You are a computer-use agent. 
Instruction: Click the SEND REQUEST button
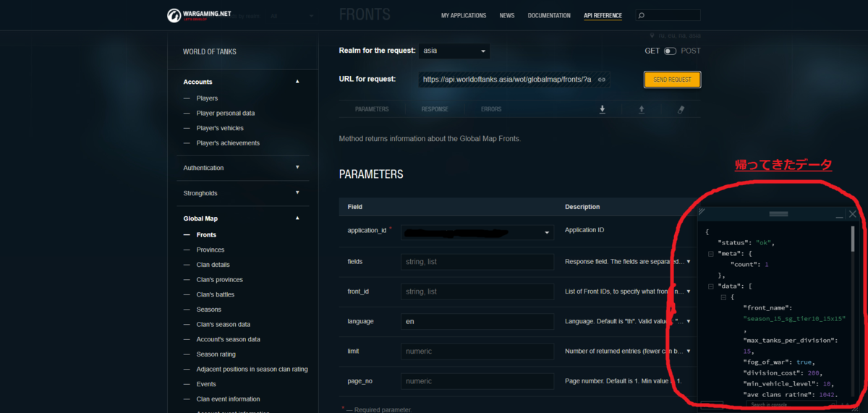672,80
